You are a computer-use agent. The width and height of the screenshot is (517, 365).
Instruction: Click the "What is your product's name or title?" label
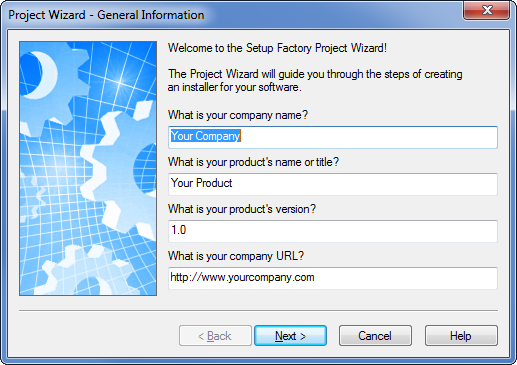pos(253,162)
